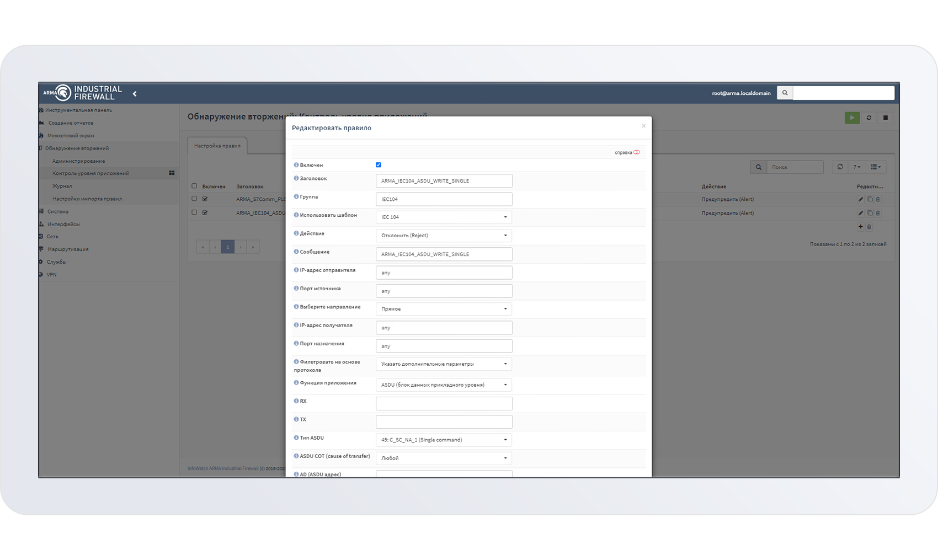Close the Редактировать правило dialog
This screenshot has width=938, height=560.
pyautogui.click(x=643, y=126)
